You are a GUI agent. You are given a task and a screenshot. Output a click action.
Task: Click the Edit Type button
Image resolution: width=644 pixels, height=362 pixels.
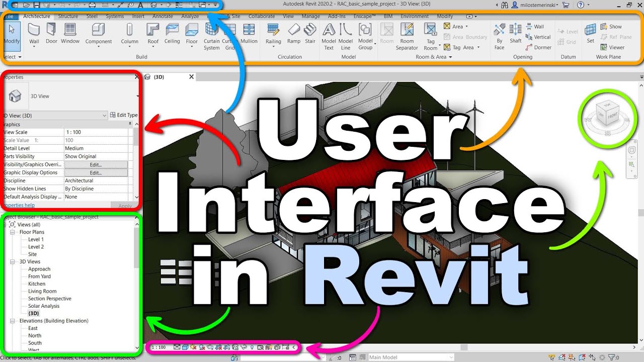pos(124,115)
